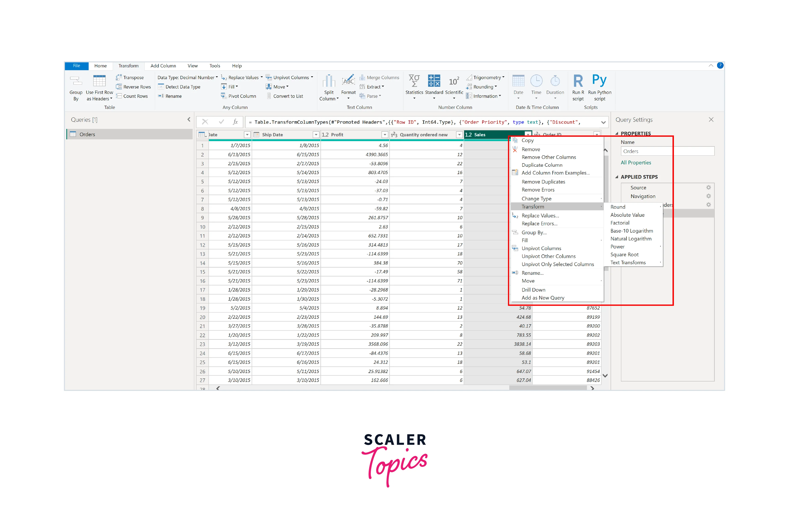789x532 pixels.
Task: Open settings gear for Source step
Action: 708,188
